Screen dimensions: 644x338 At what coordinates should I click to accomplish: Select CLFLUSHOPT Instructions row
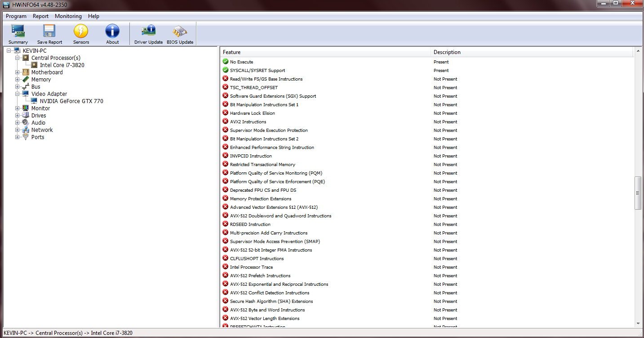click(427, 258)
